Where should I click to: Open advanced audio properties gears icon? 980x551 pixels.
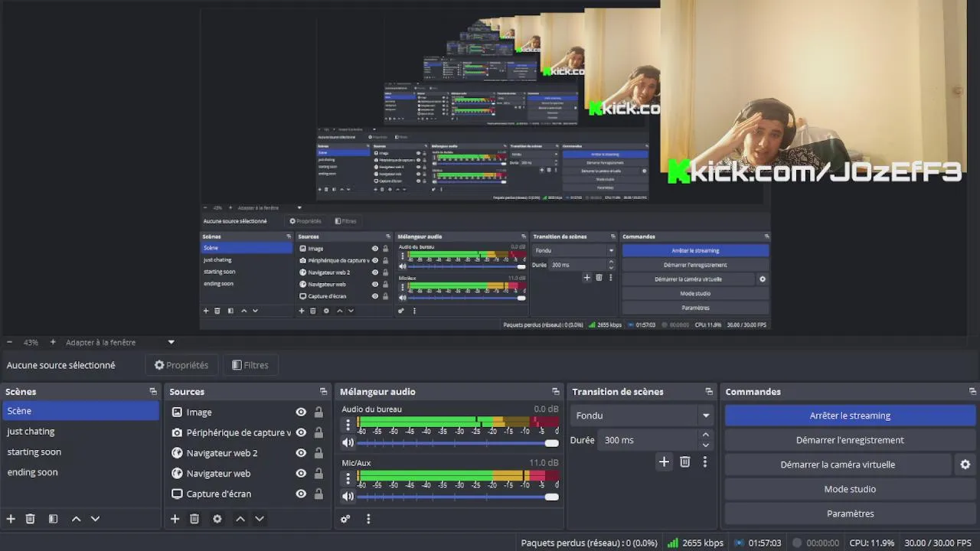click(x=345, y=519)
